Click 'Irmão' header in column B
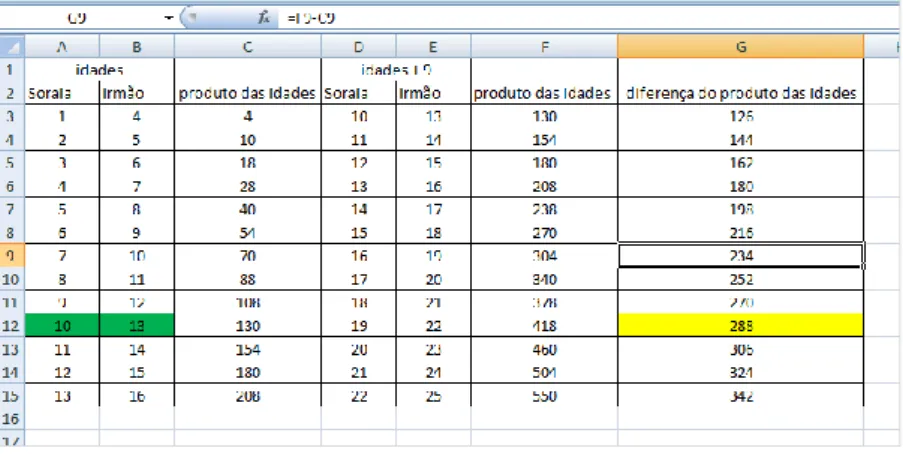The height and width of the screenshot is (454, 903). coord(136,93)
